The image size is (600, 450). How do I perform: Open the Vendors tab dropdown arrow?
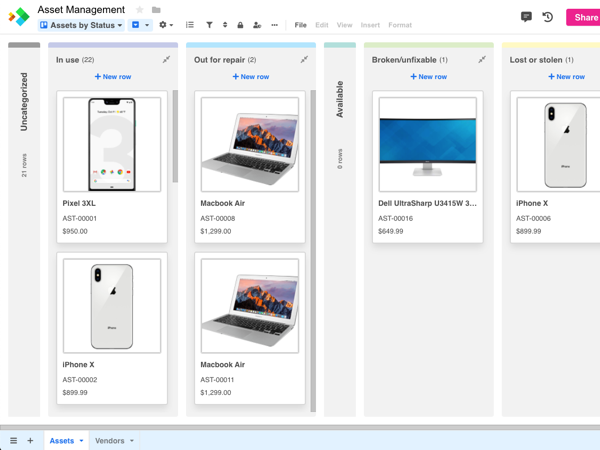click(x=132, y=441)
